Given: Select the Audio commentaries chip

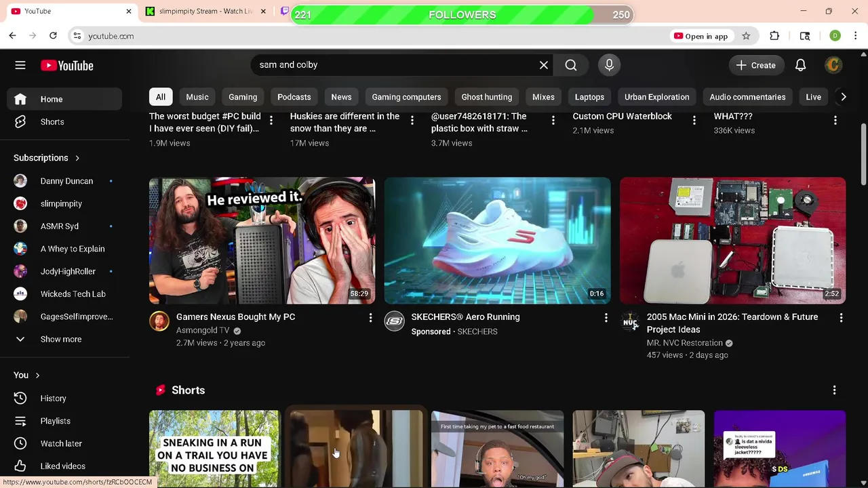Looking at the screenshot, I should [x=747, y=97].
